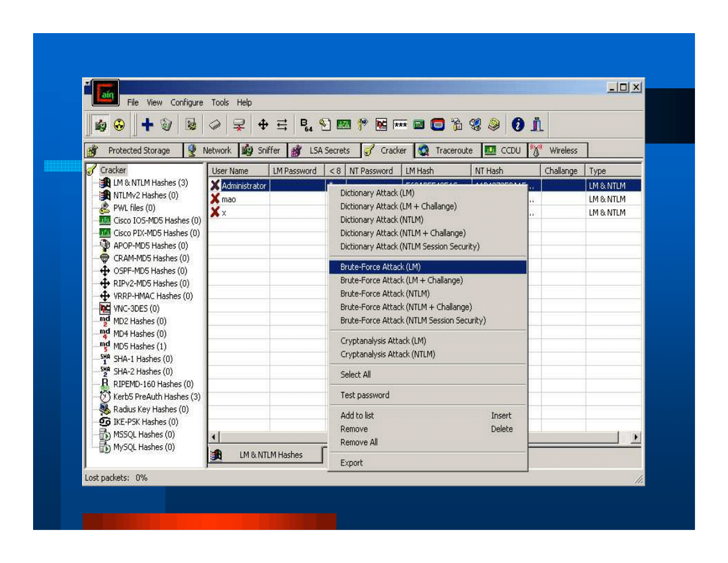Open the Base64 password decoder icon
This screenshot has width=728, height=563.
point(306,124)
